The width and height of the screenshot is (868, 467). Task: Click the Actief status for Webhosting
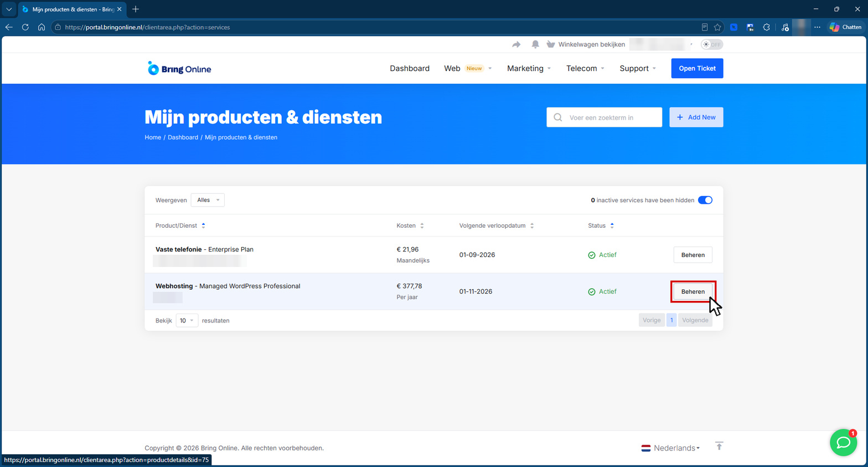(x=602, y=291)
